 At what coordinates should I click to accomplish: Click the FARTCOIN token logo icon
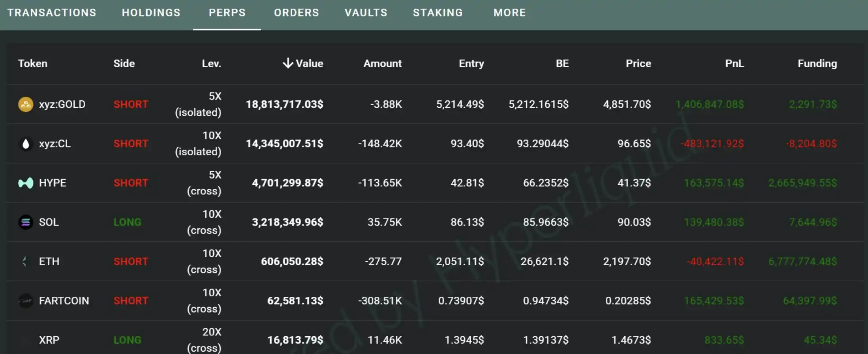[26, 301]
